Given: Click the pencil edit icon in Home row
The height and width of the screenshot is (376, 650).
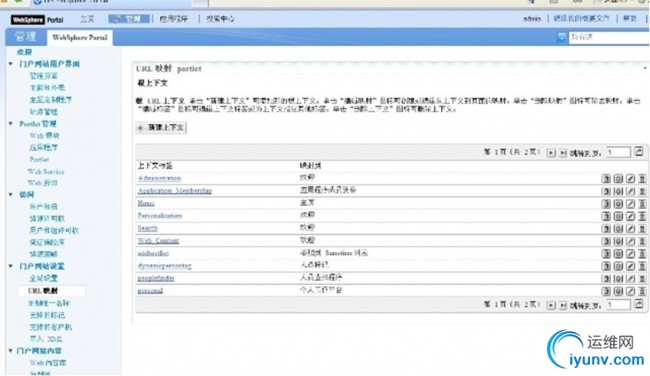Looking at the screenshot, I should pos(630,204).
